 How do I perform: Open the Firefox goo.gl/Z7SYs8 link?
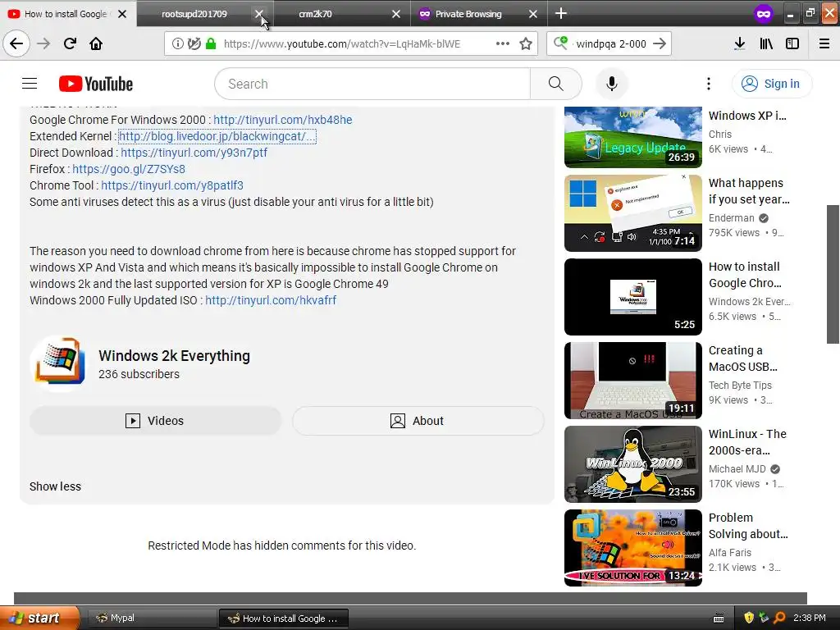click(x=129, y=169)
